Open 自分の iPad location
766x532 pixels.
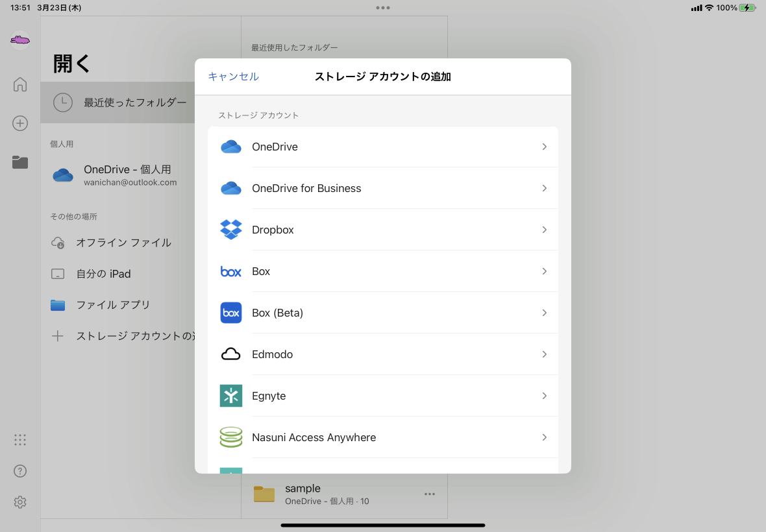point(117,274)
